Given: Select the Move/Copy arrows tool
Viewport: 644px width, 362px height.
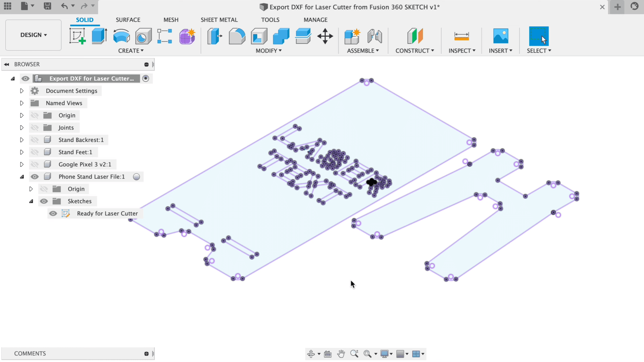Looking at the screenshot, I should point(325,36).
